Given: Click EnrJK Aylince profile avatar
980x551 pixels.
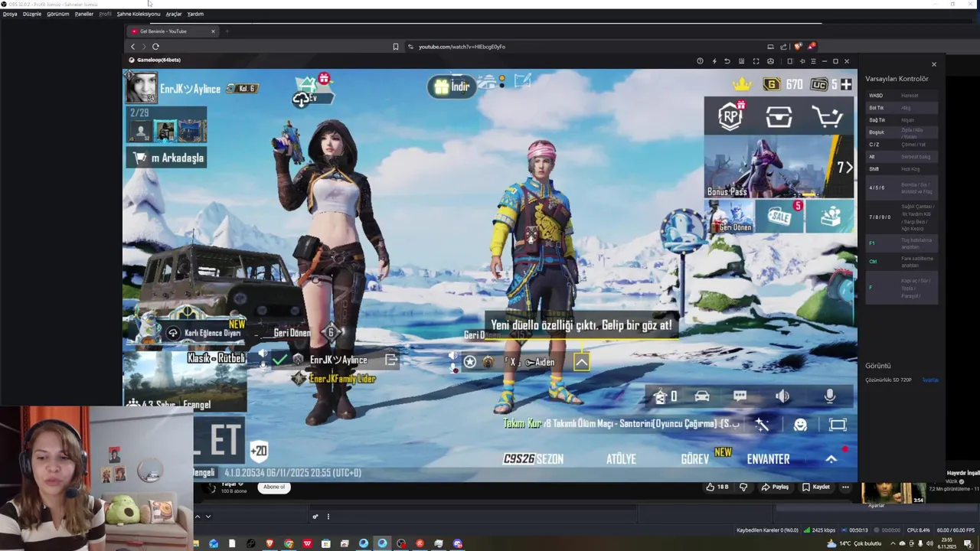Looking at the screenshot, I should [x=142, y=88].
